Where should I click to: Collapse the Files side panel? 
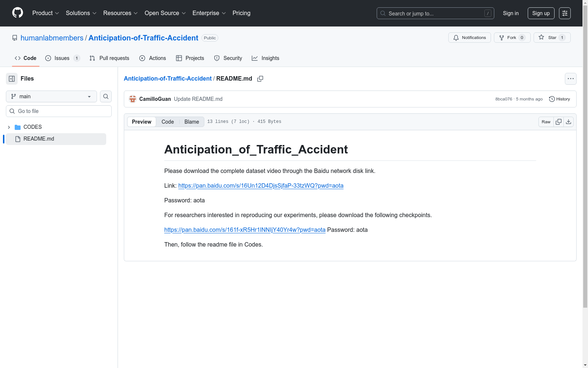[12, 79]
